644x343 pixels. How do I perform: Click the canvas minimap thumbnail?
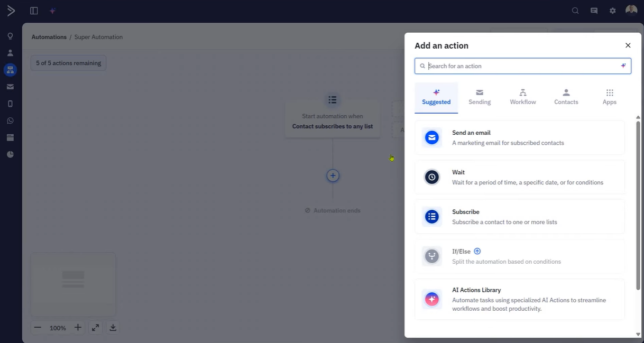(73, 284)
